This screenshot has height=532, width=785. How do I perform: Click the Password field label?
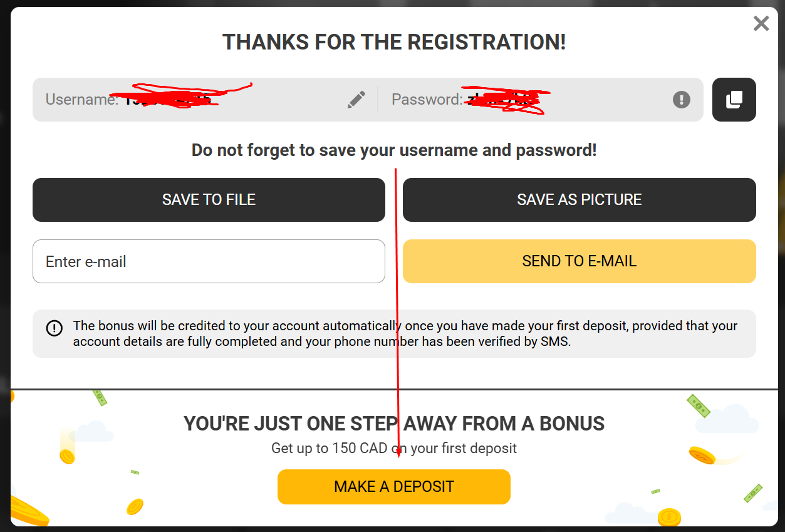(x=427, y=99)
